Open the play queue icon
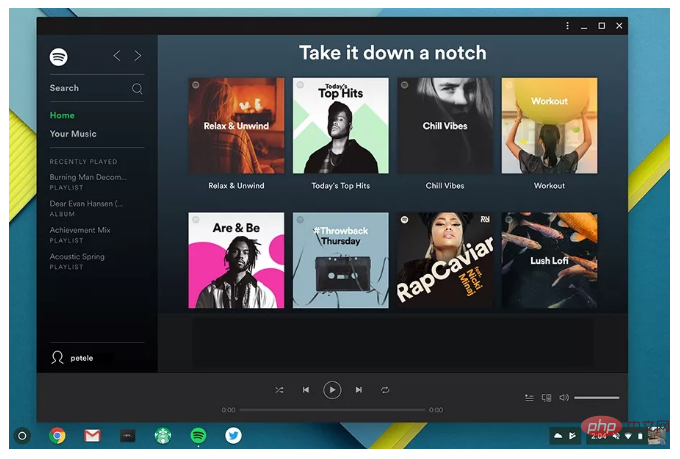Viewport: 680px width, 459px height. tap(529, 397)
